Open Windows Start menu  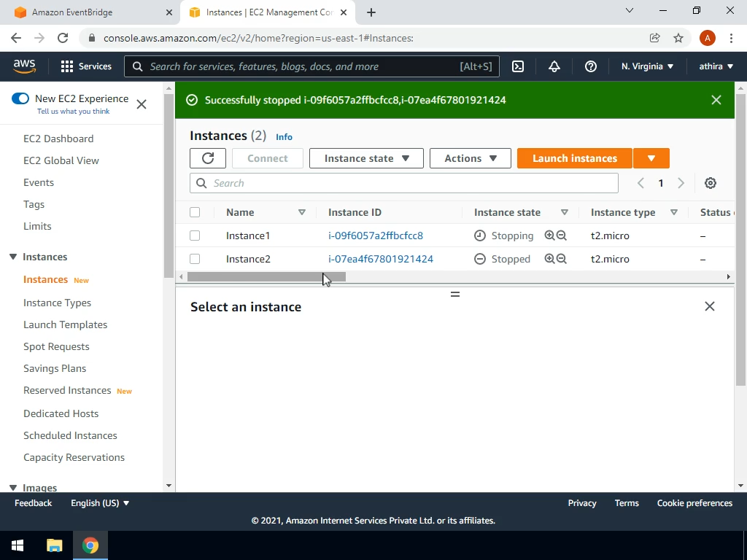click(x=18, y=545)
